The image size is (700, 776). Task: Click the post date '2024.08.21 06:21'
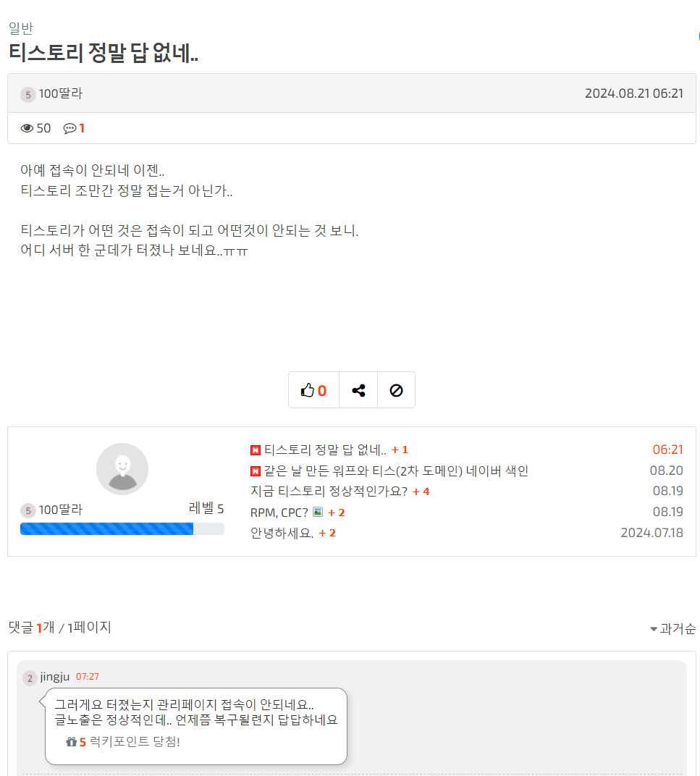[633, 93]
